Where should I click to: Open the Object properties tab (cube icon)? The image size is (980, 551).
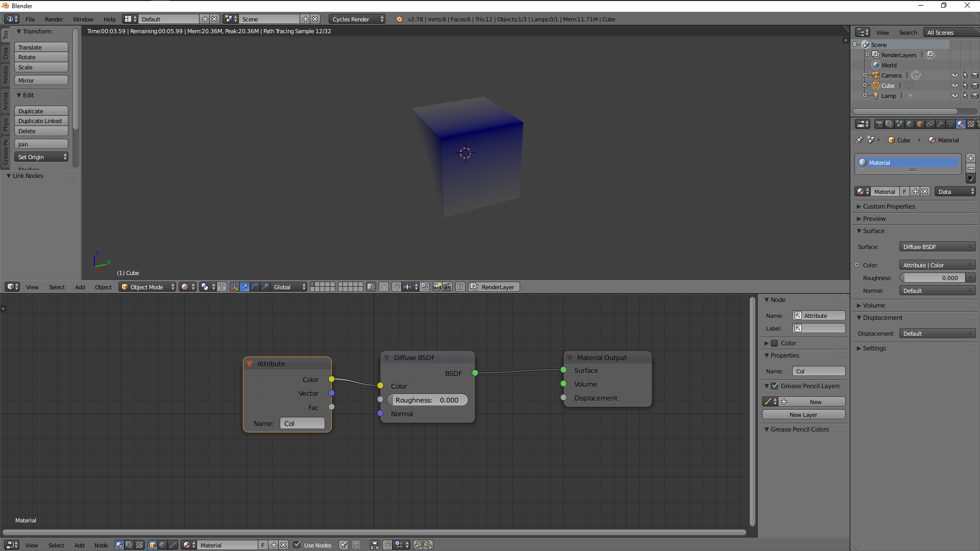pos(920,124)
